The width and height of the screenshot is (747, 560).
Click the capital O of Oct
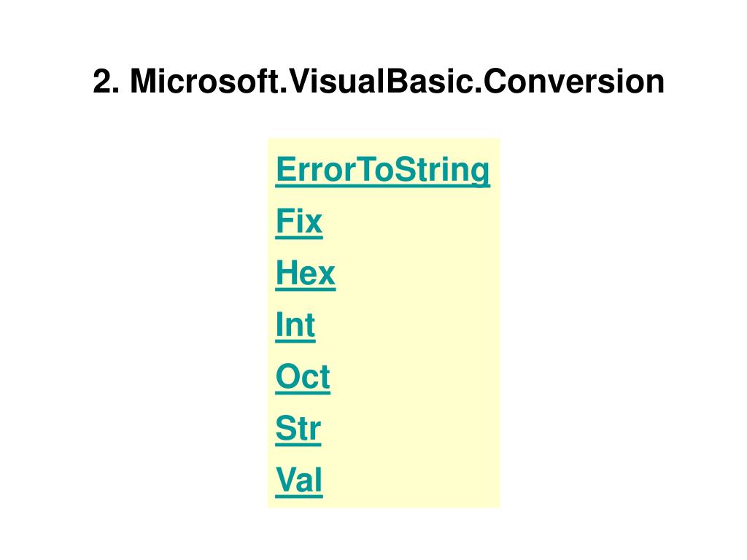[288, 377]
